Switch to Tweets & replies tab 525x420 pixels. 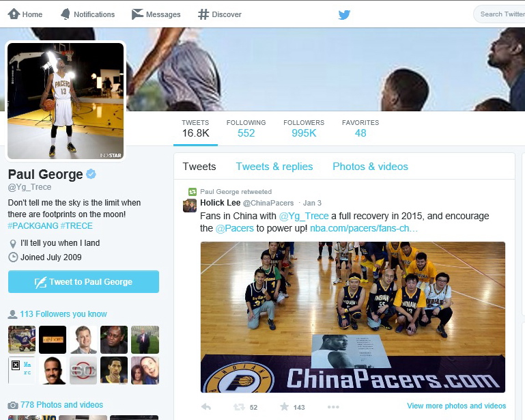[x=274, y=167]
